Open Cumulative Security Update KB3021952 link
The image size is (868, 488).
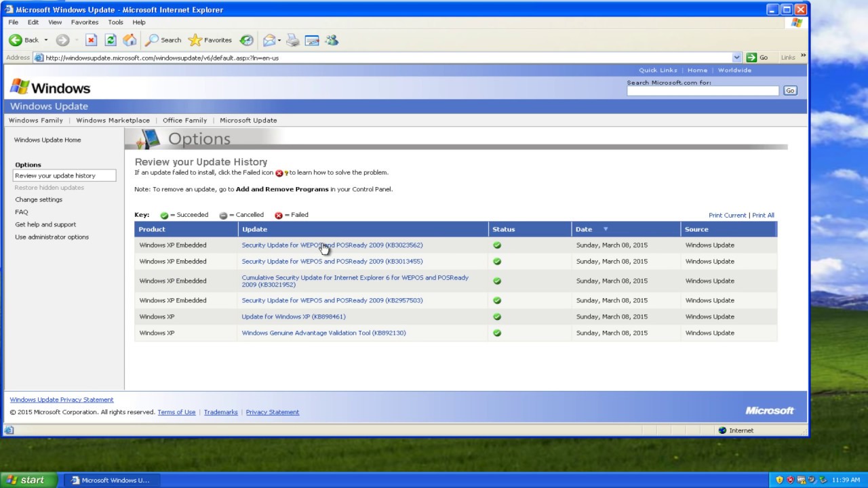click(x=355, y=281)
